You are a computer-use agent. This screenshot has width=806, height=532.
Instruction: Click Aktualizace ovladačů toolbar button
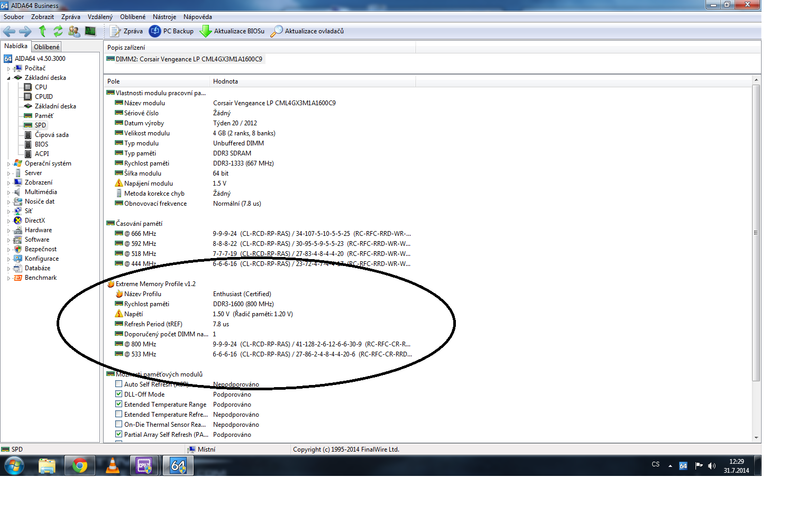coord(307,31)
